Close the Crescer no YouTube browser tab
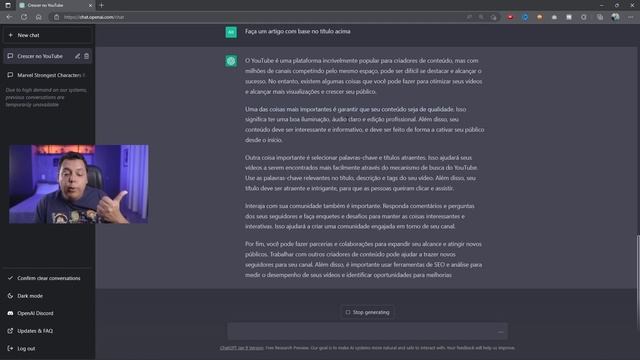 click(90, 5)
